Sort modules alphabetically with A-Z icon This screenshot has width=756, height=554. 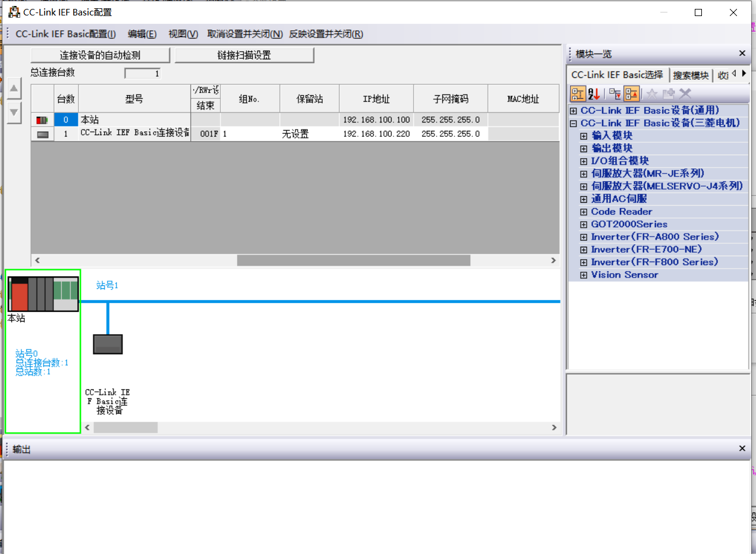tap(594, 93)
